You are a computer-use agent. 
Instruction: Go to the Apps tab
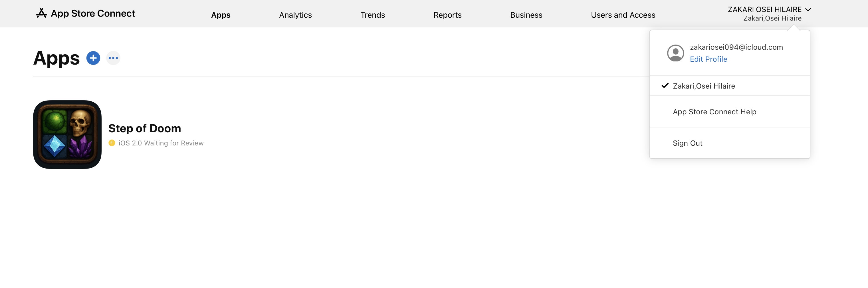click(x=221, y=15)
